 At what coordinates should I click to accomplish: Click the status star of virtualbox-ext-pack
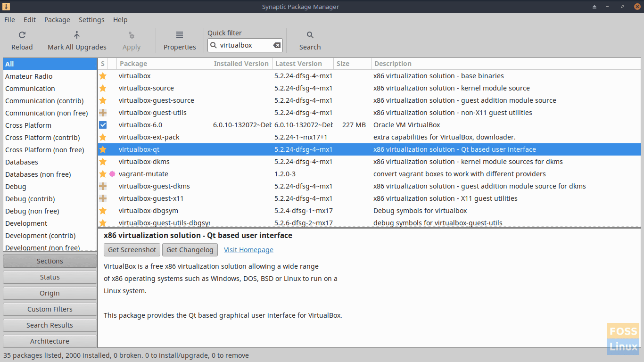pyautogui.click(x=103, y=137)
